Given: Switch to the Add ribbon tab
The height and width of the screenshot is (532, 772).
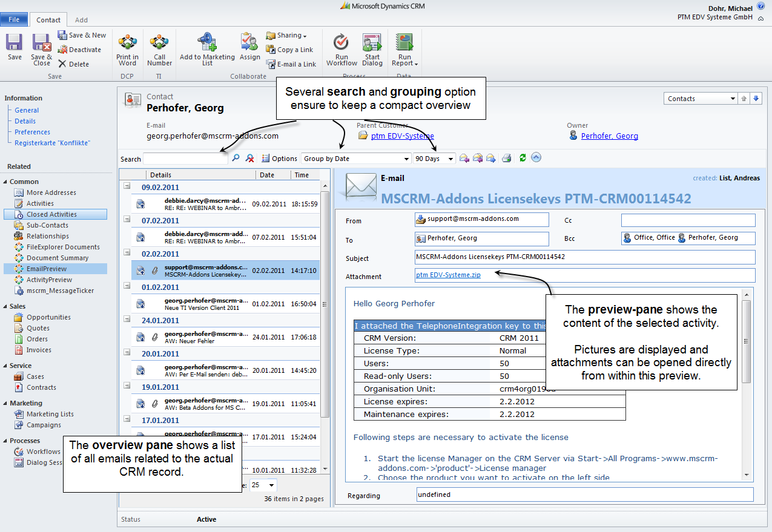Looking at the screenshot, I should pyautogui.click(x=81, y=19).
